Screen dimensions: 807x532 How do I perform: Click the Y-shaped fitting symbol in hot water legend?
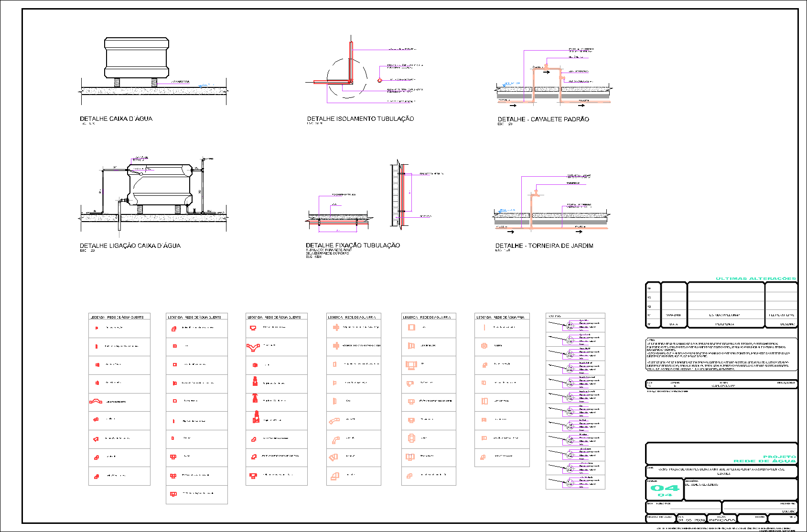[253, 347]
